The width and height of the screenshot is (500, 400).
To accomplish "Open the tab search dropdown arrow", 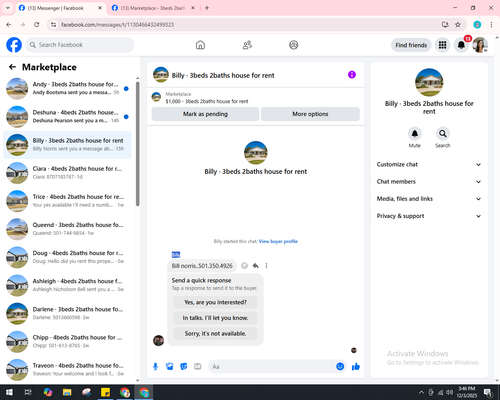I will click(8, 8).
